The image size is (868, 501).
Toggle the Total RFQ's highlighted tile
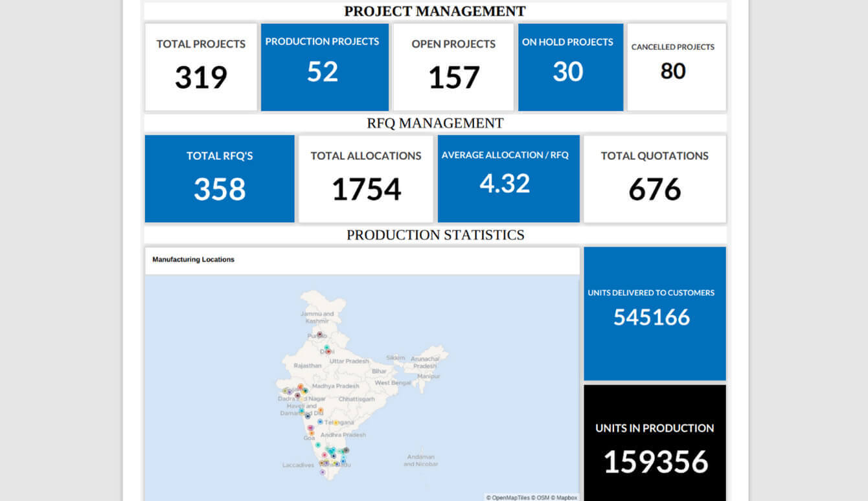(220, 178)
